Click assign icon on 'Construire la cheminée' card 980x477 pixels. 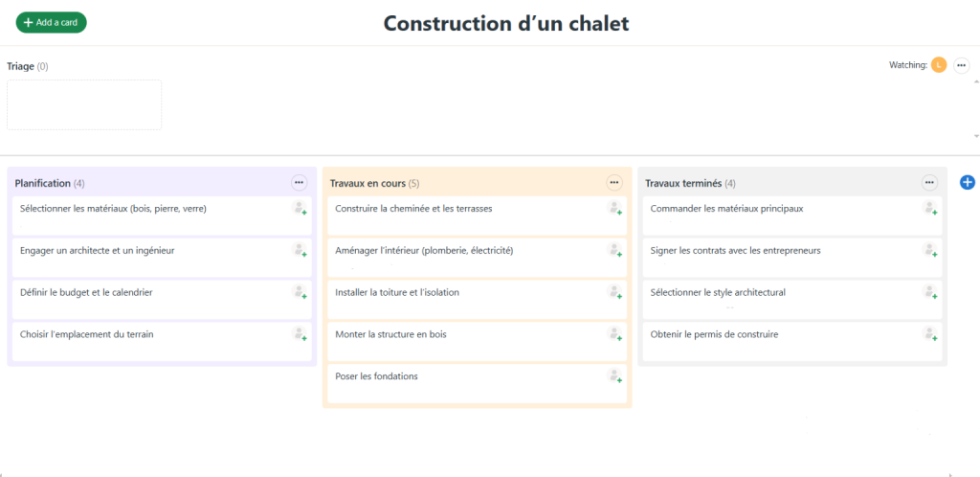pyautogui.click(x=614, y=208)
